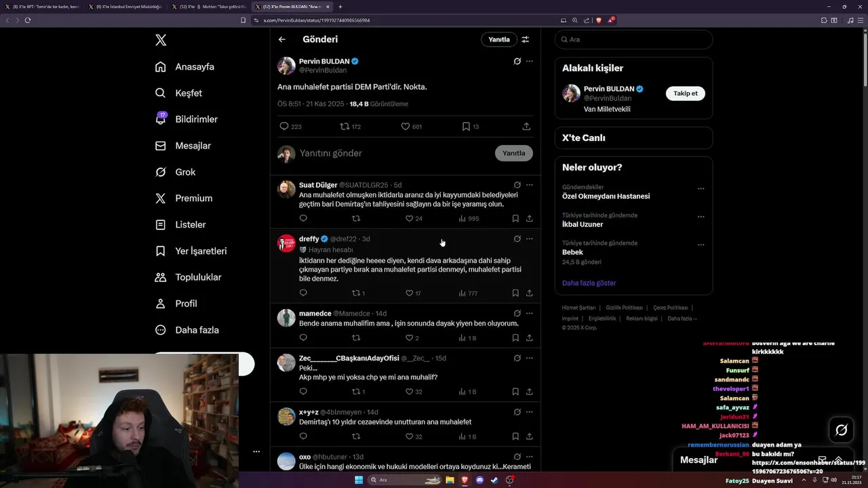
Task: Click the Yanıtını gönder reply field
Action: pos(394,153)
